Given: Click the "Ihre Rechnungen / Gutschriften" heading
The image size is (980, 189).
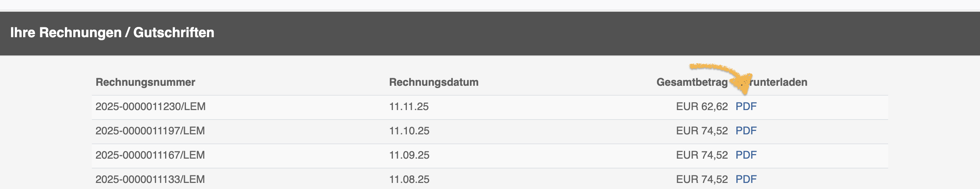Looking at the screenshot, I should coord(112,33).
